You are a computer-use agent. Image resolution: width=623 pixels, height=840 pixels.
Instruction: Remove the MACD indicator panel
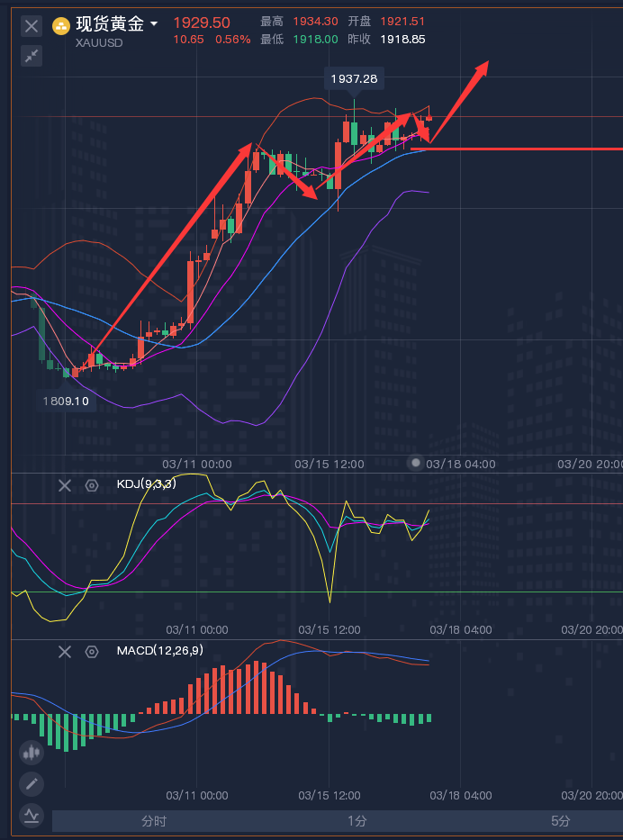[65, 651]
